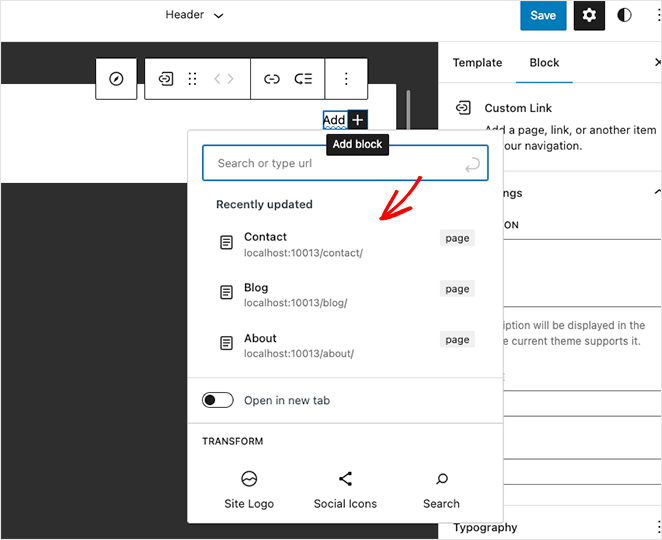Transform to Site Logo block
Image resolution: width=662 pixels, height=540 pixels.
249,490
